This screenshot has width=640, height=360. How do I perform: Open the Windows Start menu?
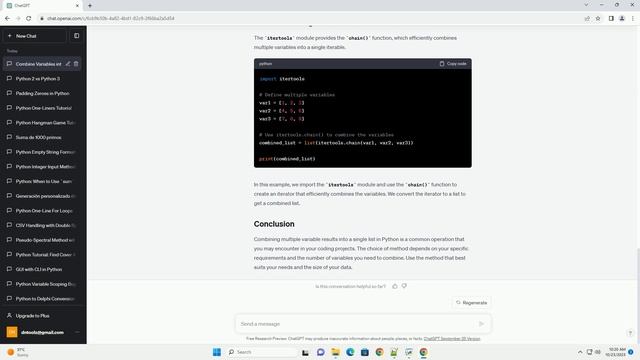point(217,352)
